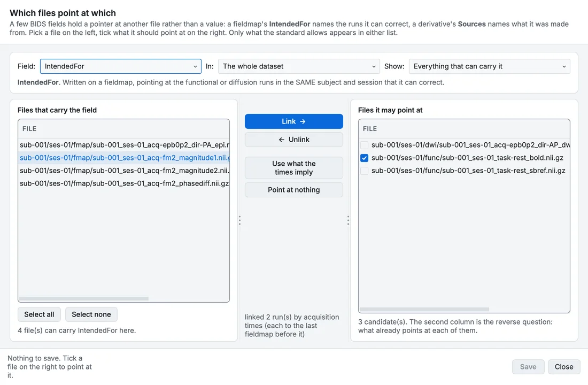Screen dimensions: 588x385
Task: Click the Point at nothing button
Action: tap(293, 190)
